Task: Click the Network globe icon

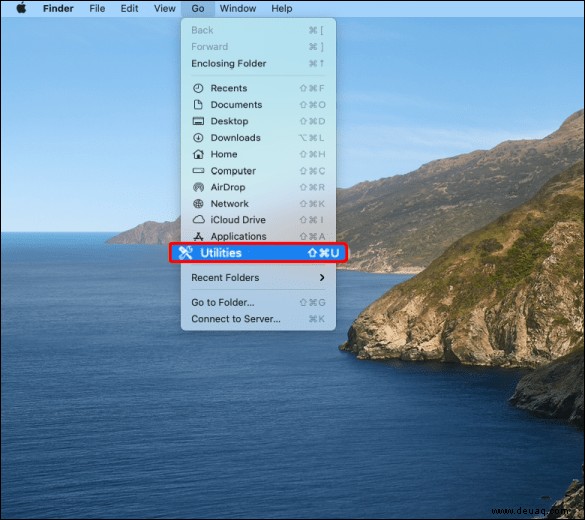Action: click(x=198, y=203)
